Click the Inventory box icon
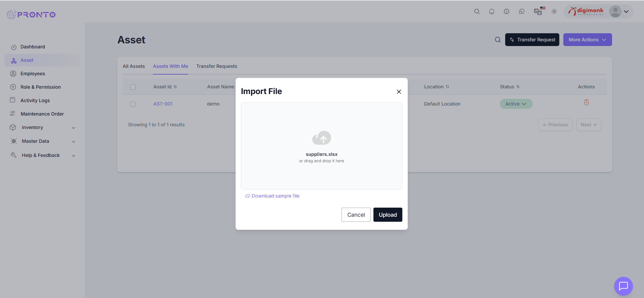 (13, 127)
